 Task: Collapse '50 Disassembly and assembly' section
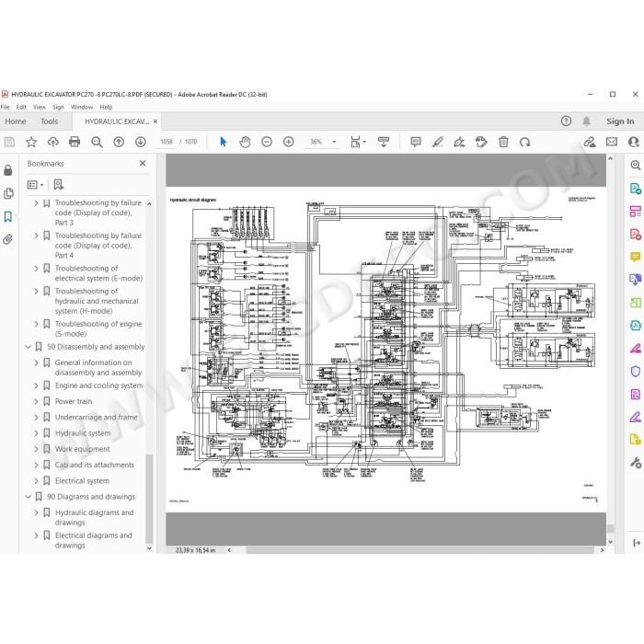[x=28, y=347]
